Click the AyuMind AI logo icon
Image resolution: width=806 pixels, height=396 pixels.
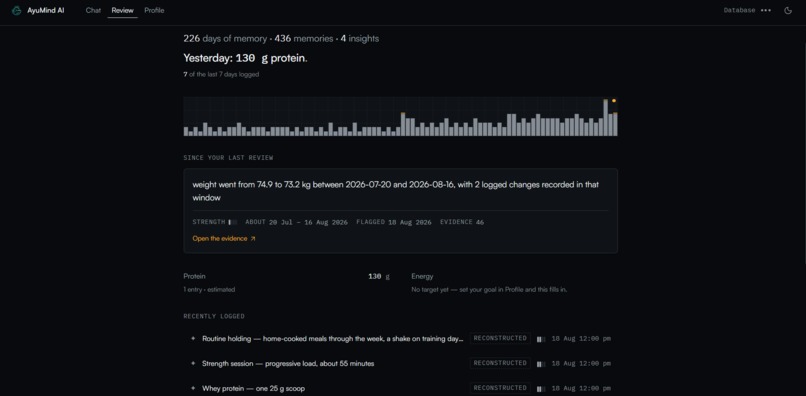[x=16, y=10]
